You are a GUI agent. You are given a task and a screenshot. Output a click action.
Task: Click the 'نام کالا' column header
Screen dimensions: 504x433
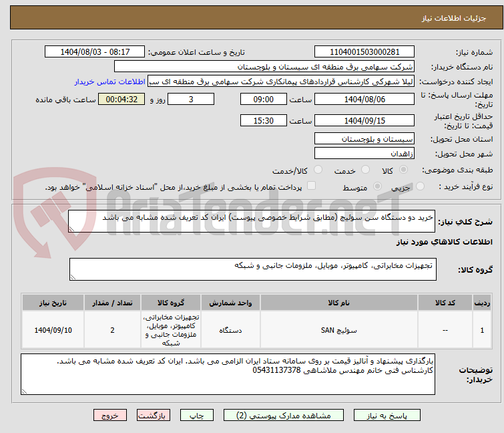(339, 303)
